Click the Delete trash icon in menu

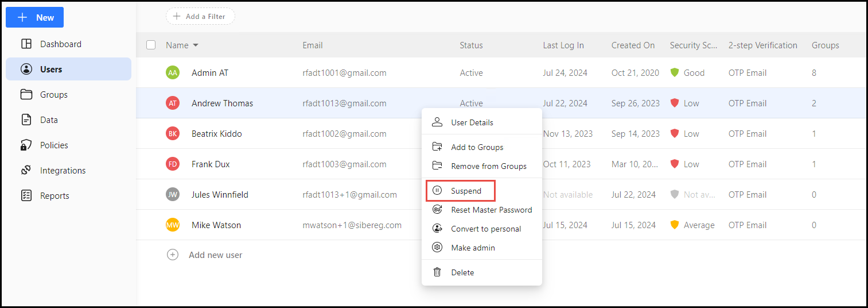pos(437,272)
